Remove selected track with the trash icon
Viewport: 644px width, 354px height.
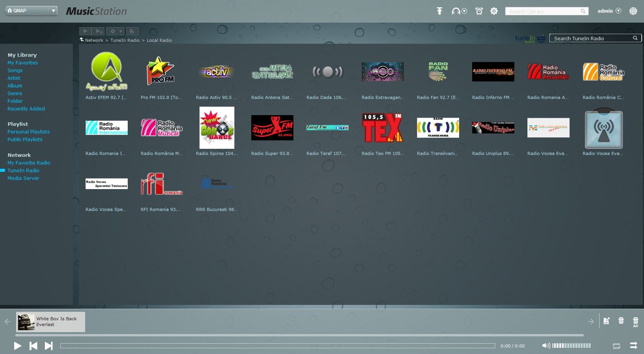(621, 321)
